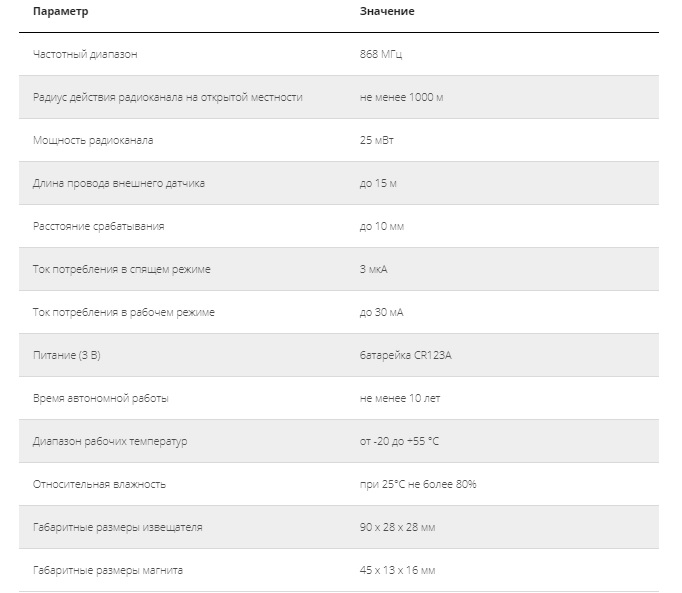
Task: Select the Ток потребления в рабочем режиме label
Action: pos(124,312)
